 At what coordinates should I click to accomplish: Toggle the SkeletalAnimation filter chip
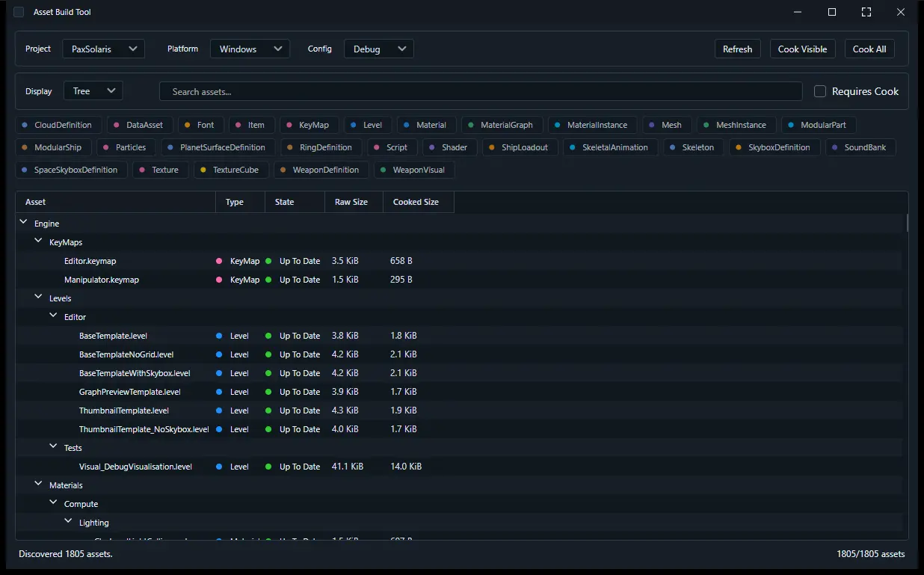point(611,147)
